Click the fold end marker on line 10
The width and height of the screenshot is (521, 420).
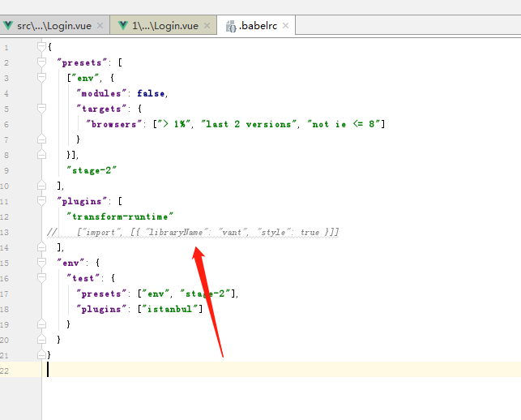coord(41,185)
